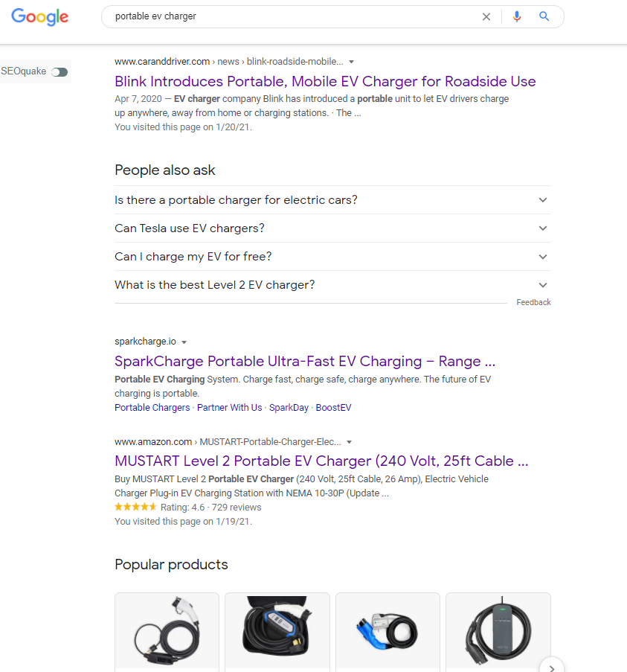
Task: Toggle the SEOquake switch
Action: [60, 71]
